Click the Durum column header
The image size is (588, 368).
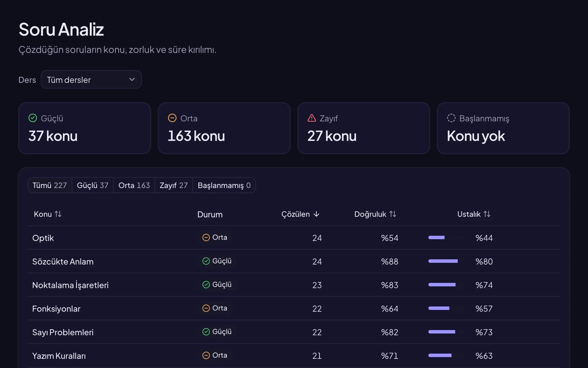[210, 214]
